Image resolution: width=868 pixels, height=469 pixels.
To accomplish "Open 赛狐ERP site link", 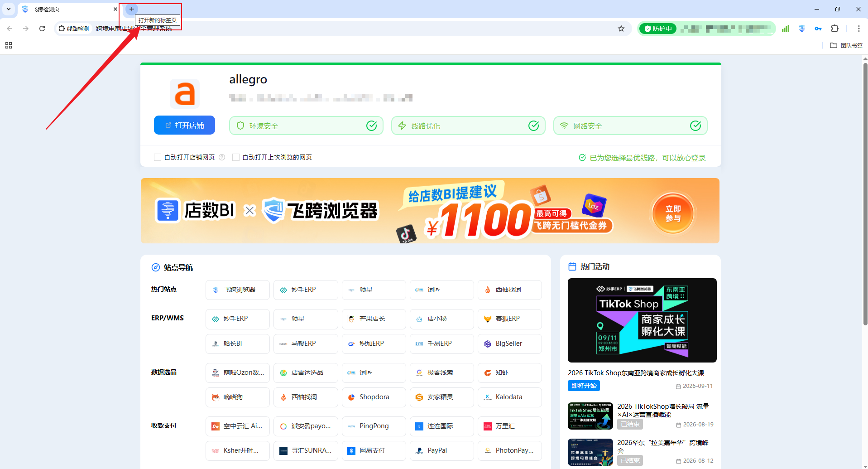I will 510,319.
